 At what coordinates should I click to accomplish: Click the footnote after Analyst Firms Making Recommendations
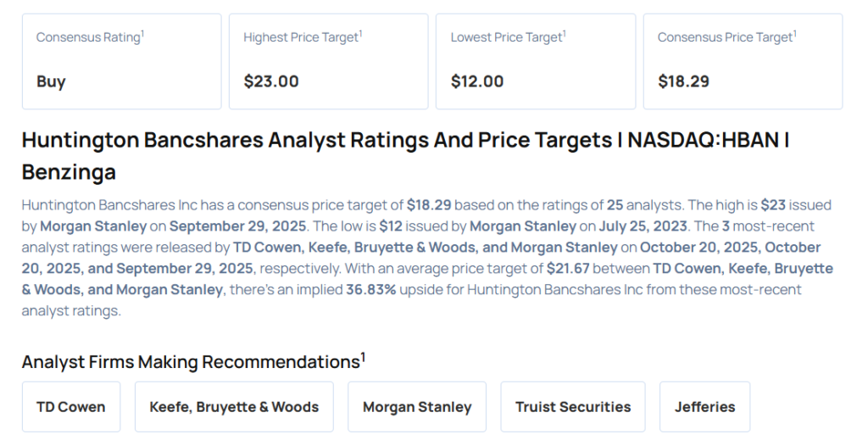[363, 357]
